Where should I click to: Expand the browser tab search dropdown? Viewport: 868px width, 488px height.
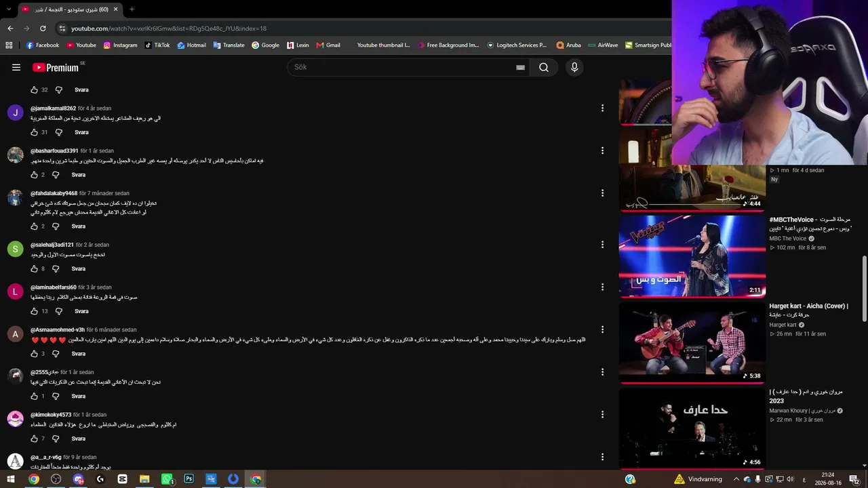(9, 9)
